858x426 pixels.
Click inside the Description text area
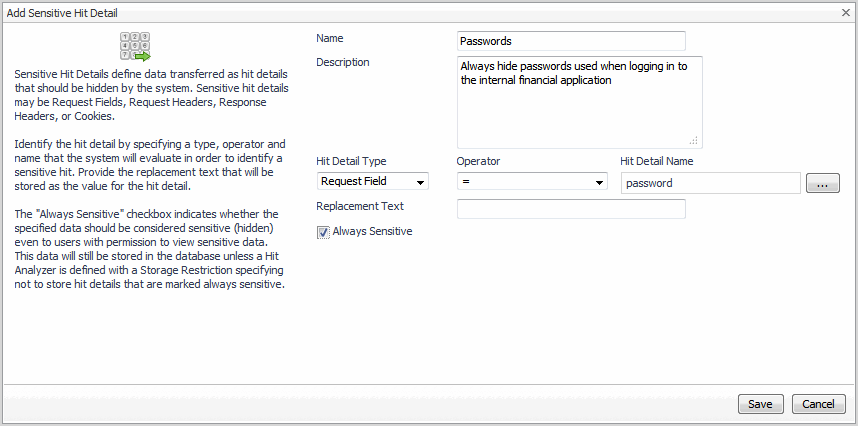tap(579, 102)
